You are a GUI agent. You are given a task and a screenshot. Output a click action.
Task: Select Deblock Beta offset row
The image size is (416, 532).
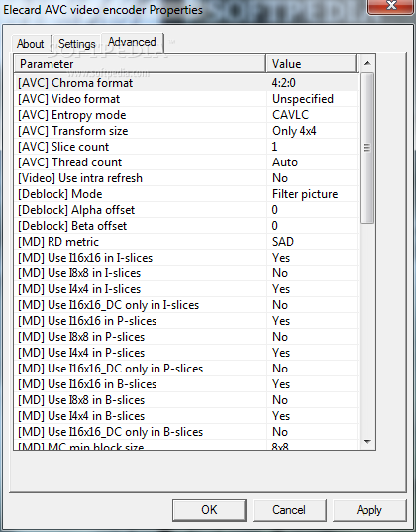(186, 226)
